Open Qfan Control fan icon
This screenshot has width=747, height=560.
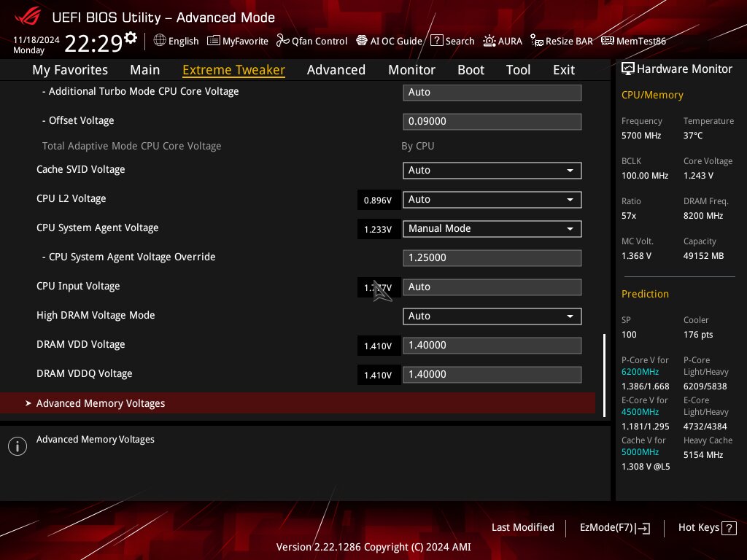[282, 41]
